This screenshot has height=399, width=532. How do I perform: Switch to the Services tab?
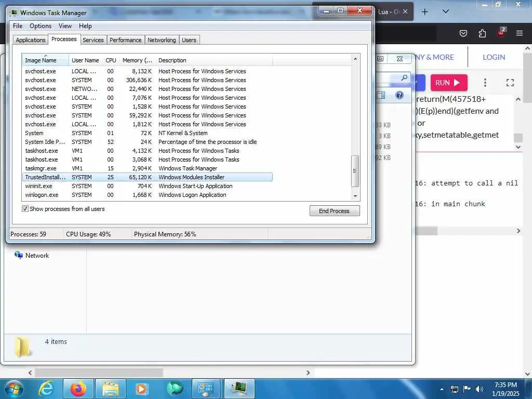pyautogui.click(x=93, y=40)
